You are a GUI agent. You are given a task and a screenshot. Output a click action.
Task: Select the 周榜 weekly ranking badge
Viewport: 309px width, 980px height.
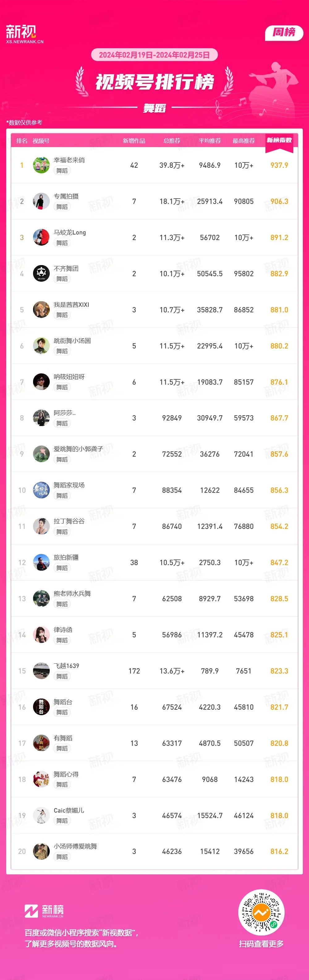(x=284, y=33)
